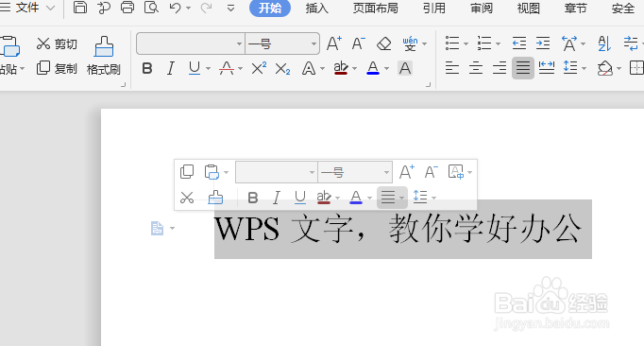Open the ribbon font name combo box

point(191,43)
